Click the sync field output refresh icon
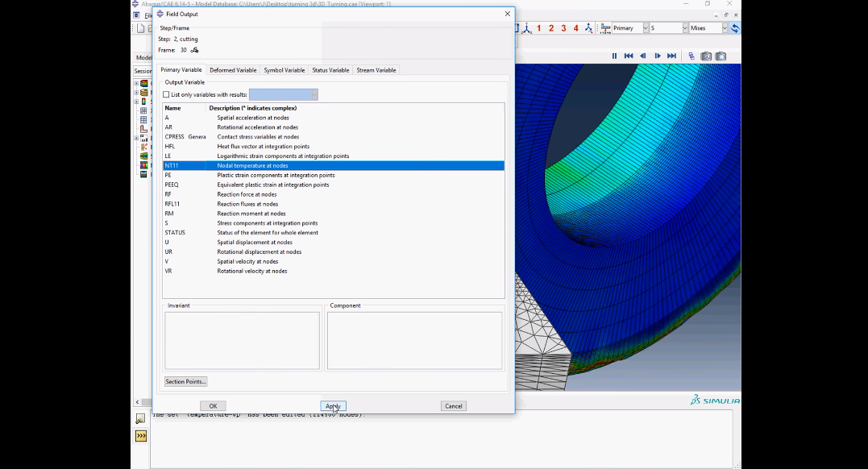 pos(734,28)
